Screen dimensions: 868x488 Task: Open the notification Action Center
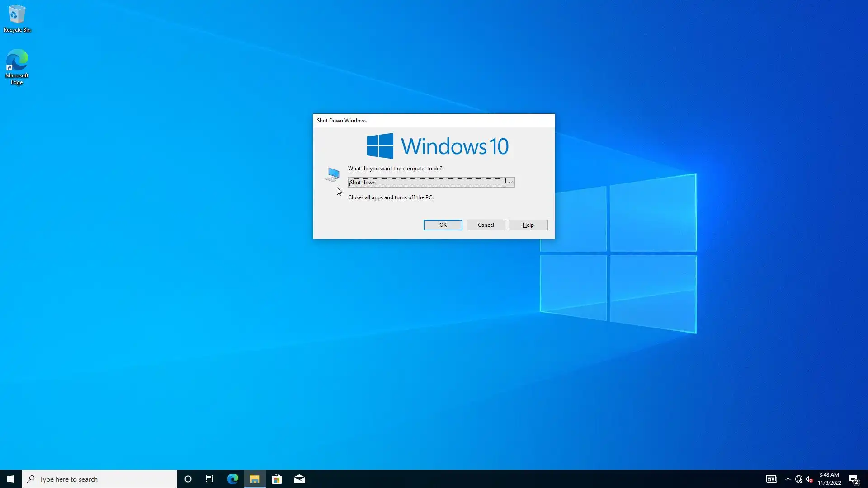[x=854, y=479]
